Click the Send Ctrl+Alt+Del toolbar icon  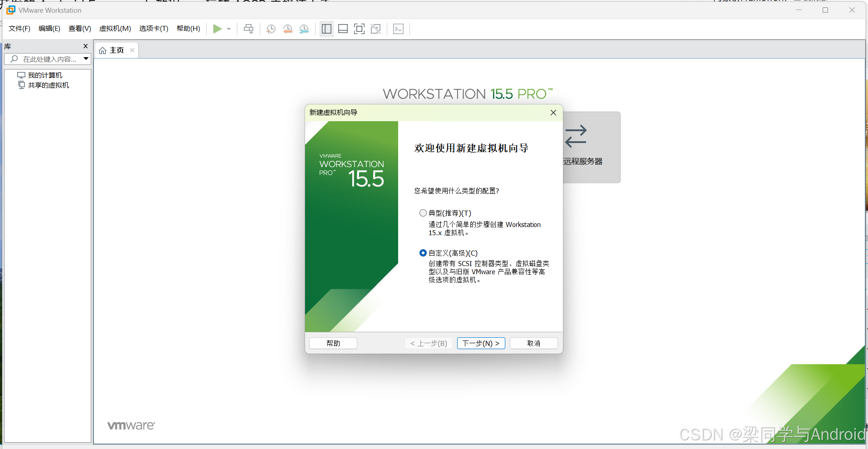pos(248,29)
